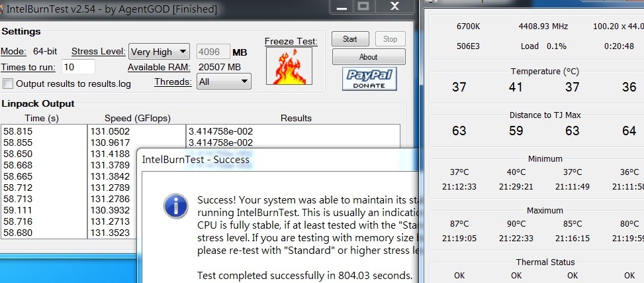Open the Stress Level dropdown
This screenshot has width=644, height=283.
point(159,52)
